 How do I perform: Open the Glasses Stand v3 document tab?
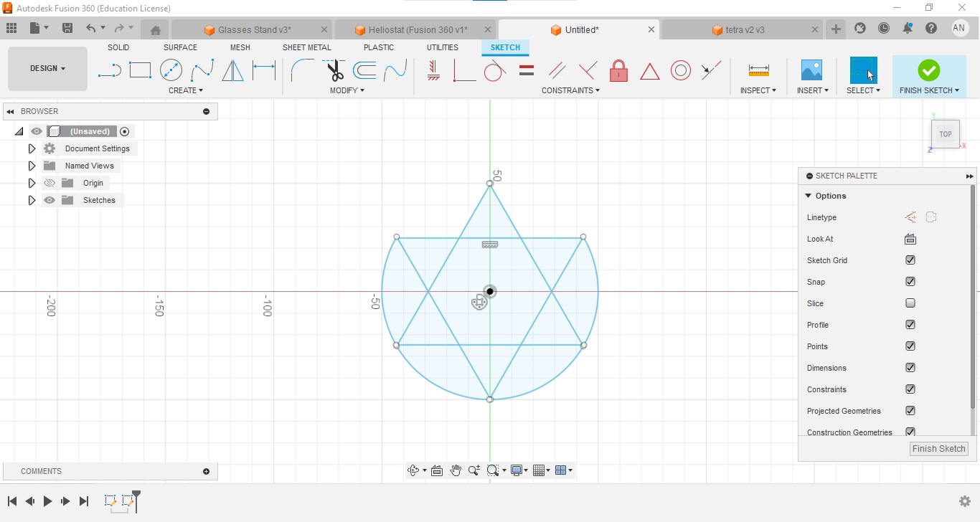pos(254,30)
